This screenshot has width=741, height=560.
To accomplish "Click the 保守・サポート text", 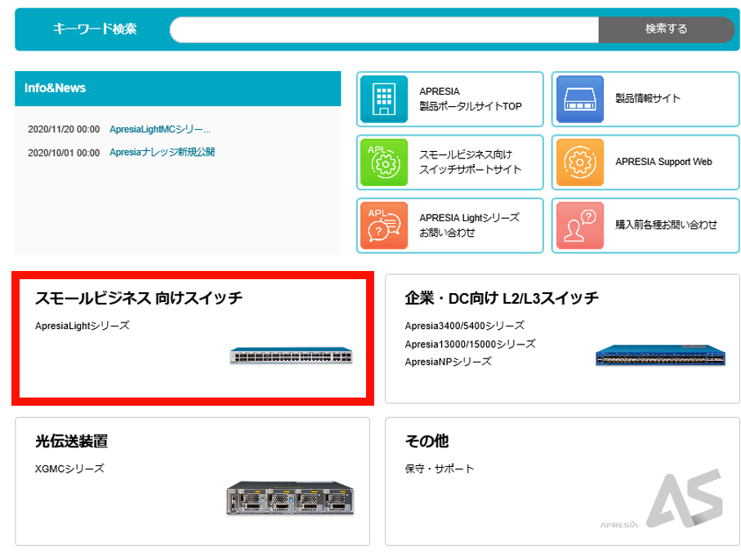I will 440,469.
